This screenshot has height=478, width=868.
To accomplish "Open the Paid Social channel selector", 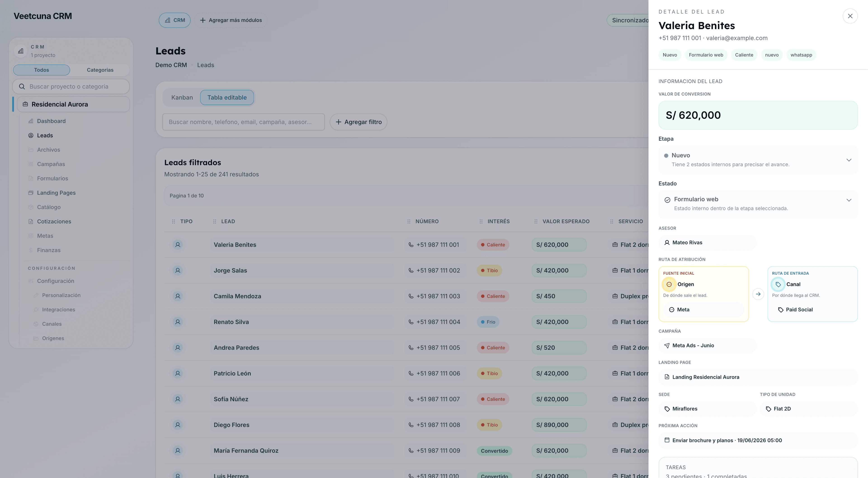I will coord(812,309).
